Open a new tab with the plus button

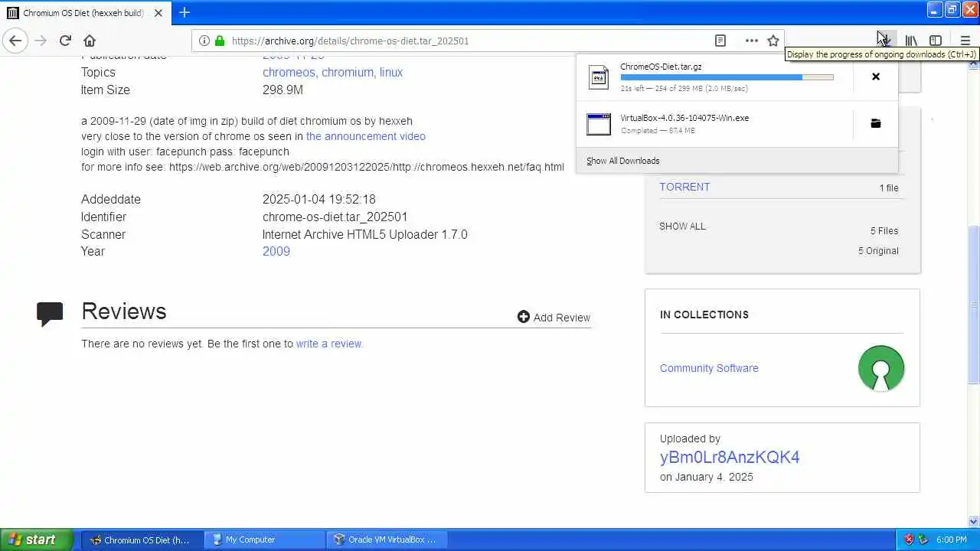click(x=185, y=12)
